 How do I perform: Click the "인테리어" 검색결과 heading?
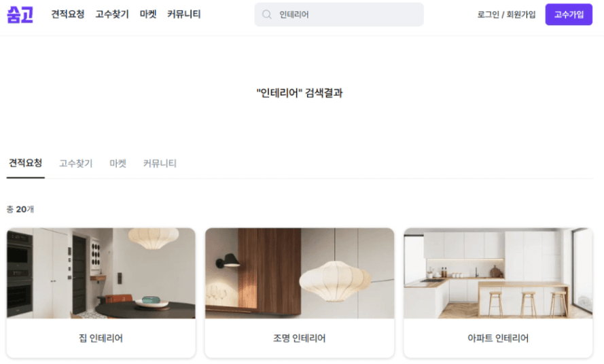(300, 93)
